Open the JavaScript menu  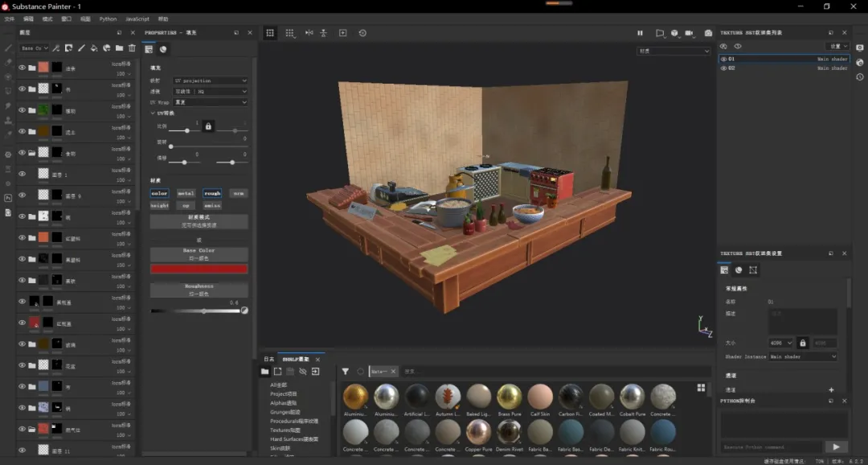pos(137,19)
